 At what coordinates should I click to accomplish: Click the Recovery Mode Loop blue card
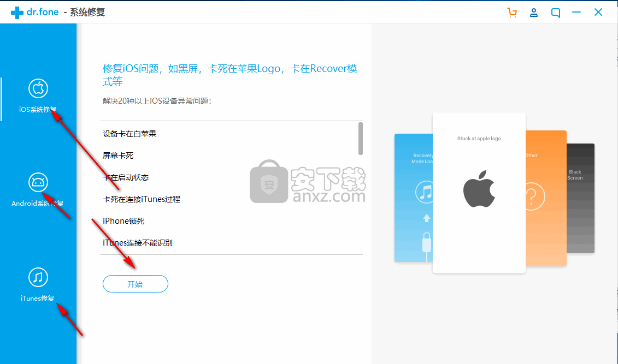click(414, 198)
